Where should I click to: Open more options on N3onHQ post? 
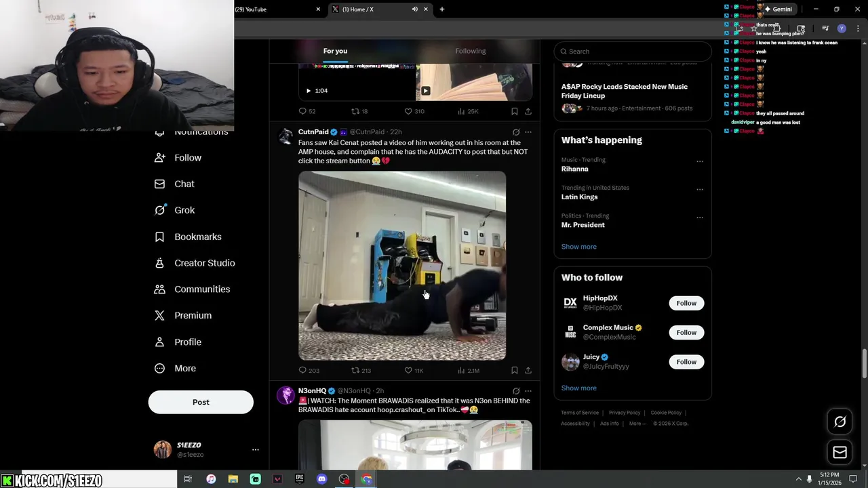click(528, 391)
